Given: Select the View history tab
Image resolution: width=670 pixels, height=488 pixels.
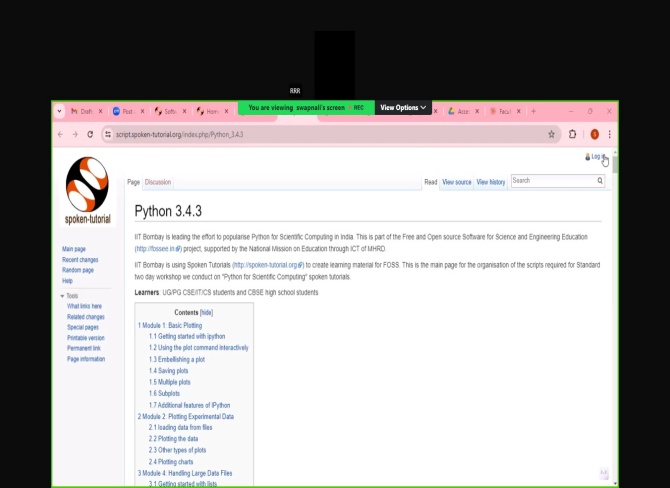Looking at the screenshot, I should (491, 182).
